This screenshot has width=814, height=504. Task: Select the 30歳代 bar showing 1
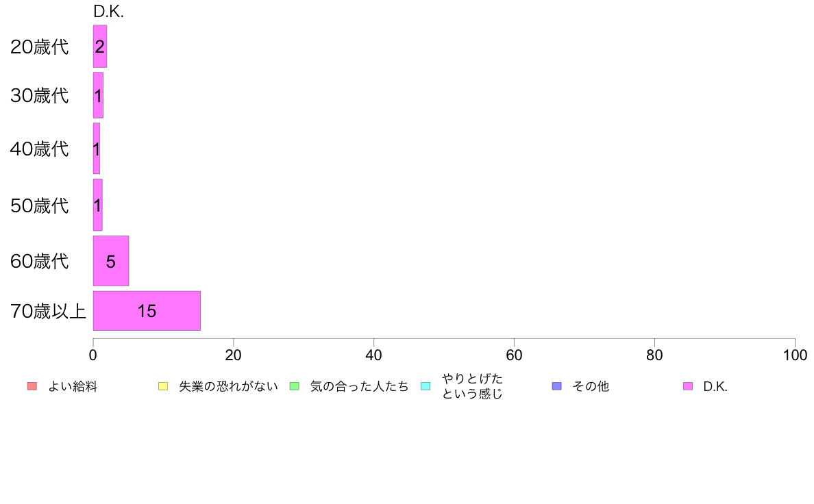(98, 95)
